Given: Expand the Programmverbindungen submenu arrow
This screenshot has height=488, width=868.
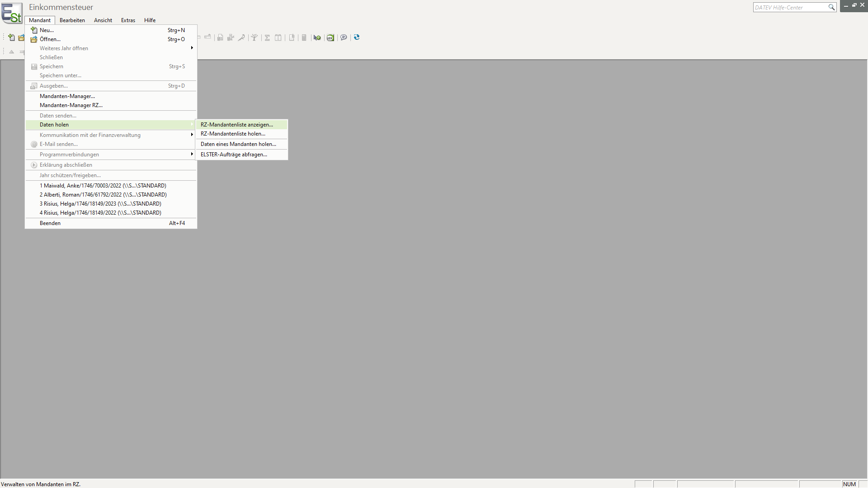Looking at the screenshot, I should click(192, 154).
